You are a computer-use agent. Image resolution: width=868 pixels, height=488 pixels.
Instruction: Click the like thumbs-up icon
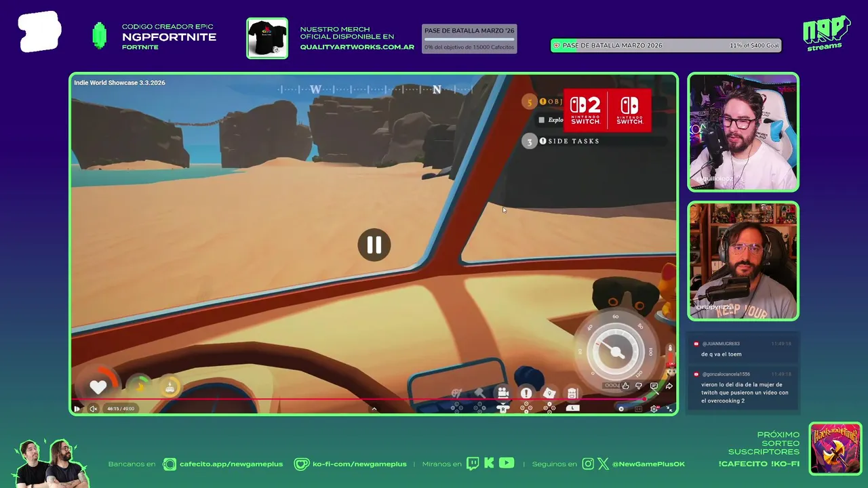tap(625, 386)
